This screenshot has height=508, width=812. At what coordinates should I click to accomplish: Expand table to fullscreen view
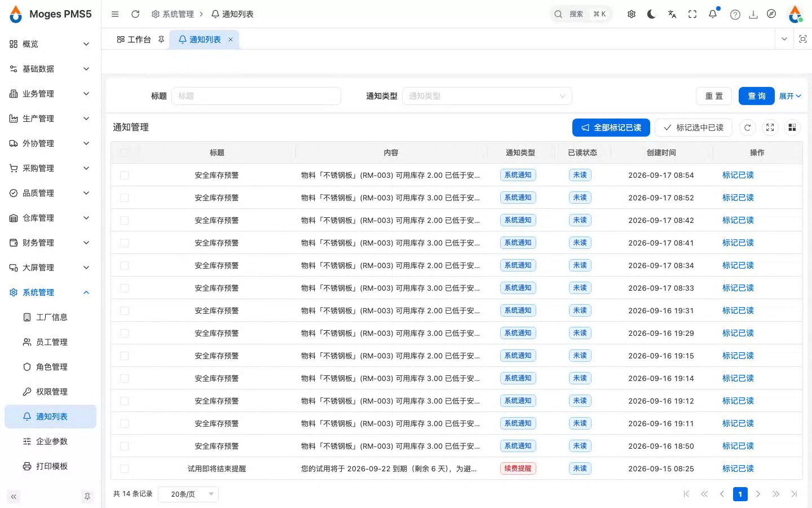point(770,128)
